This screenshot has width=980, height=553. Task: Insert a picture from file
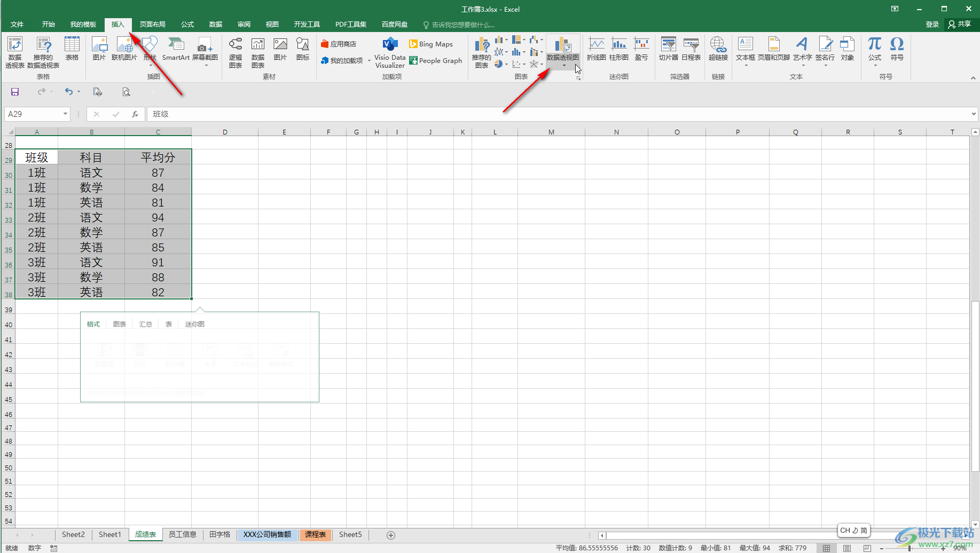[x=99, y=49]
